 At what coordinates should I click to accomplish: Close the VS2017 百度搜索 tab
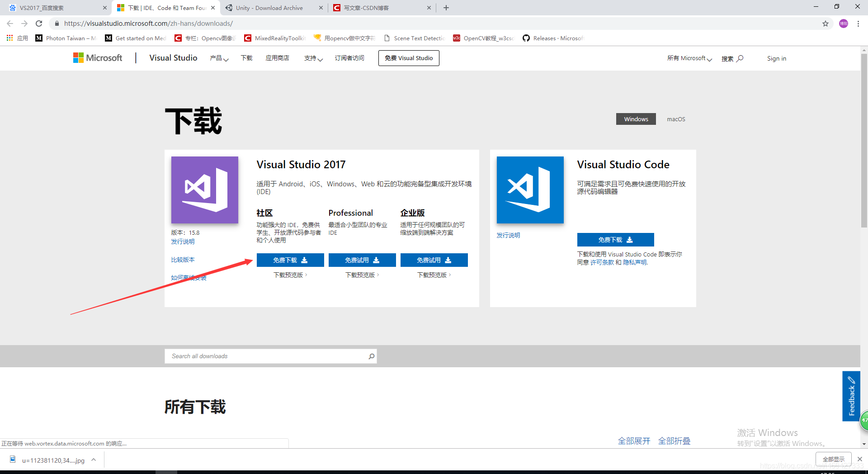tap(105, 8)
